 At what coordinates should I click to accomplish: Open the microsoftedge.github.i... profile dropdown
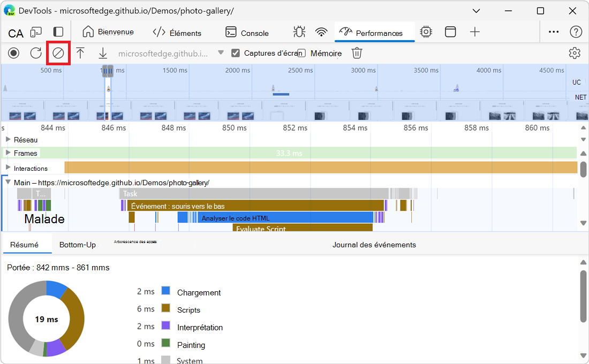click(x=171, y=54)
